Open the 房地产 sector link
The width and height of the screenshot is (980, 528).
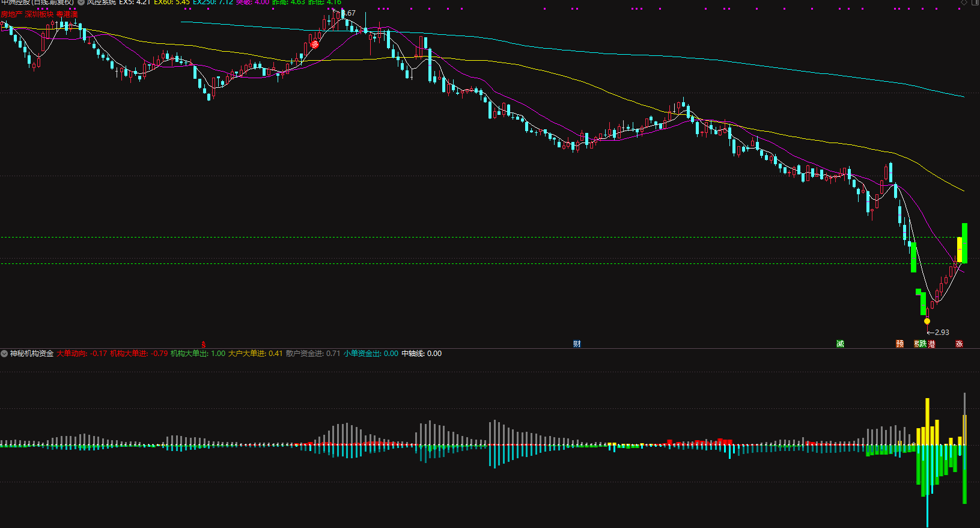(x=11, y=14)
